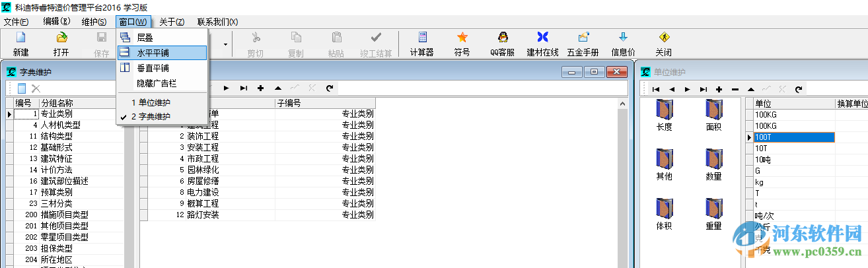Click the 剪切 (Cut) toolbar icon
This screenshot has width=868, height=268.
point(256,44)
